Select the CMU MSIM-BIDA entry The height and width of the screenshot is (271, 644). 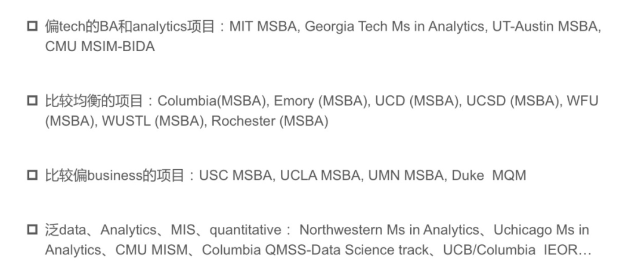pos(100,46)
